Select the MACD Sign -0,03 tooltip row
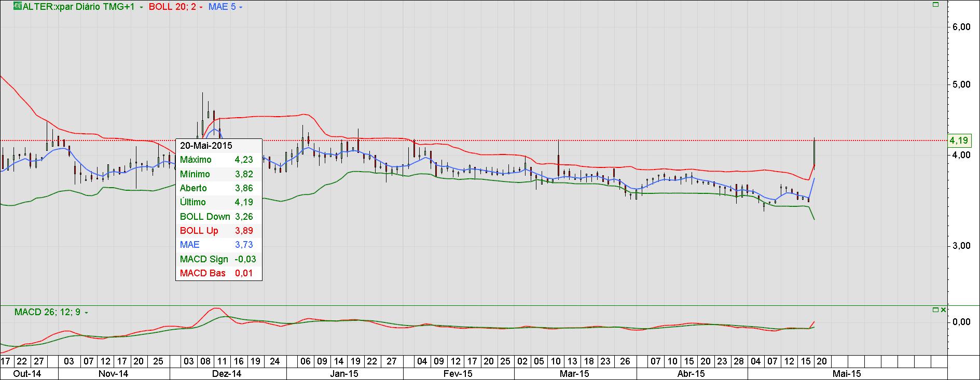Image resolution: width=980 pixels, height=380 pixels. click(x=218, y=259)
